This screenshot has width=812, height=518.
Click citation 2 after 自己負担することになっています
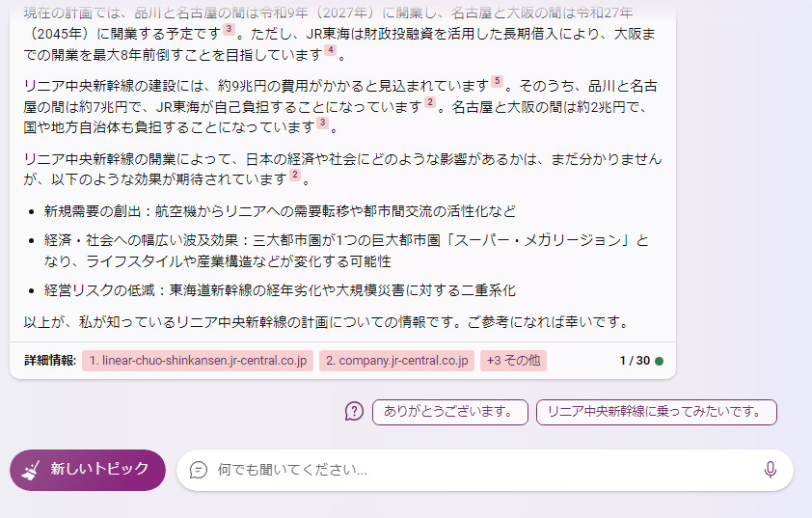430,102
